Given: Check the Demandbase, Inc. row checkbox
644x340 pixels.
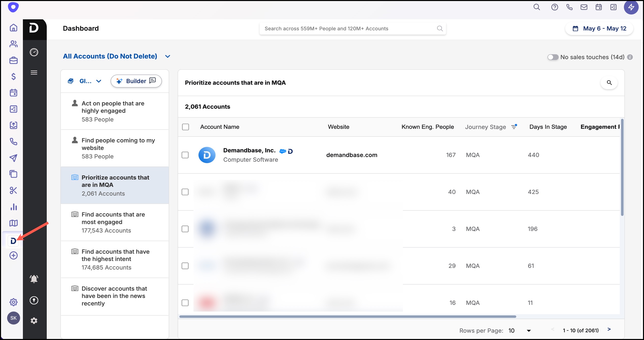Looking at the screenshot, I should pyautogui.click(x=185, y=155).
